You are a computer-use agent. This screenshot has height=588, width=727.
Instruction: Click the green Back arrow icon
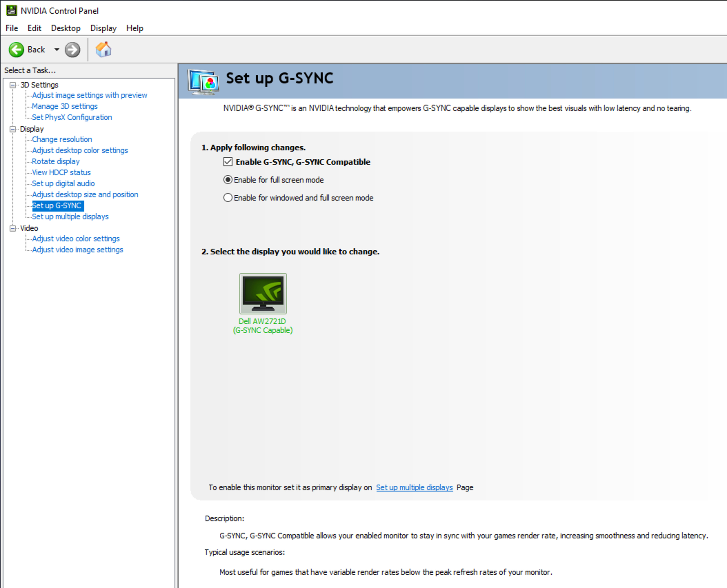pos(16,50)
